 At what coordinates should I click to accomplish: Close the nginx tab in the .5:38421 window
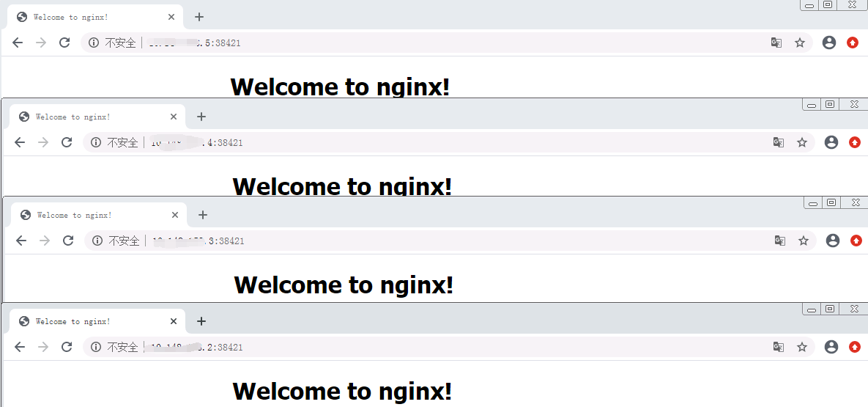coord(171,17)
